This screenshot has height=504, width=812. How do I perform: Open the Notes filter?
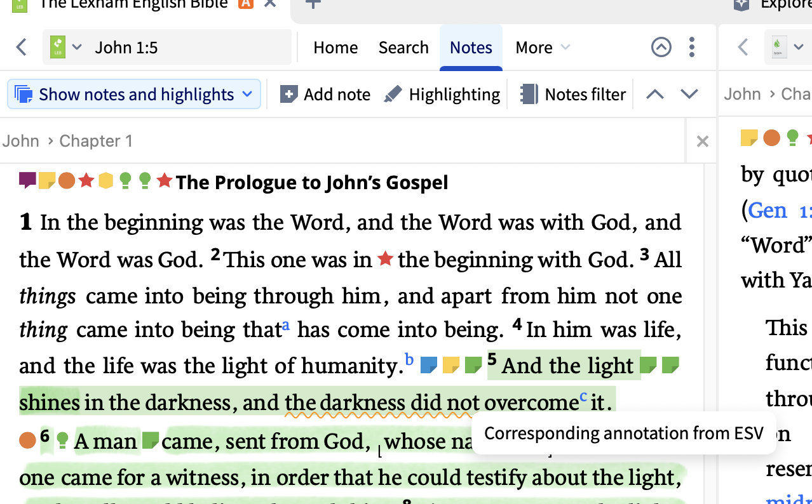573,95
